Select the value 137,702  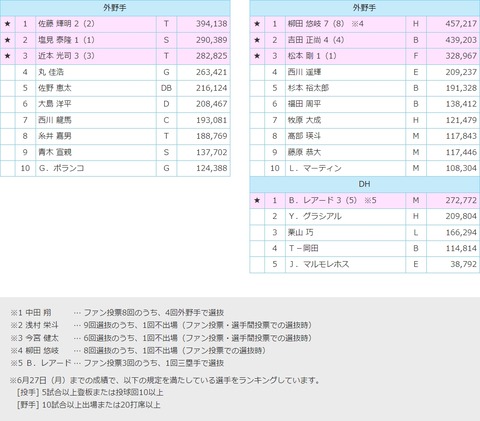pos(211,152)
